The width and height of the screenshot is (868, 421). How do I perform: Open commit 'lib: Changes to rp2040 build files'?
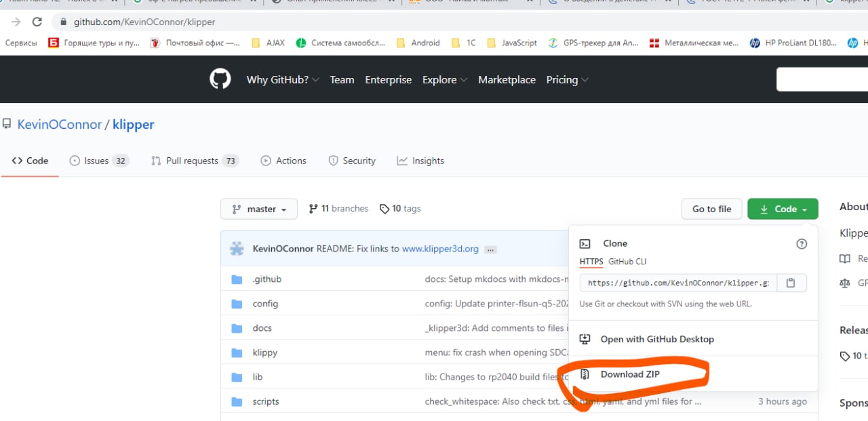[495, 377]
